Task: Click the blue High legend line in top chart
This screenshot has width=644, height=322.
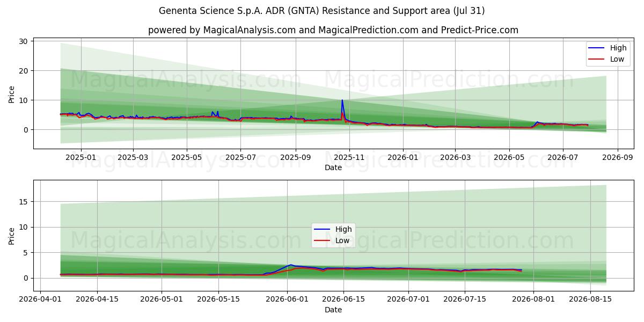Action: pos(595,48)
